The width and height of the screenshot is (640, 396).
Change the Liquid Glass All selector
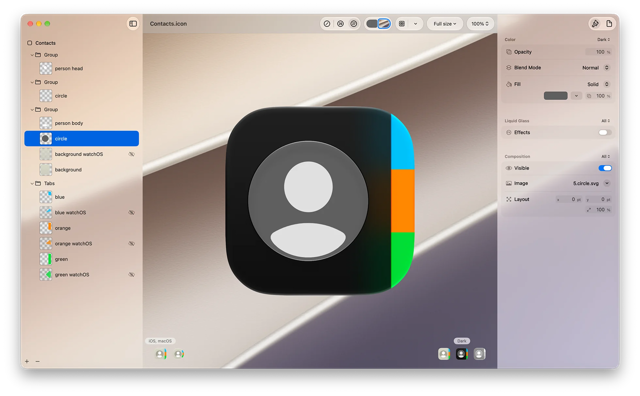pyautogui.click(x=606, y=121)
